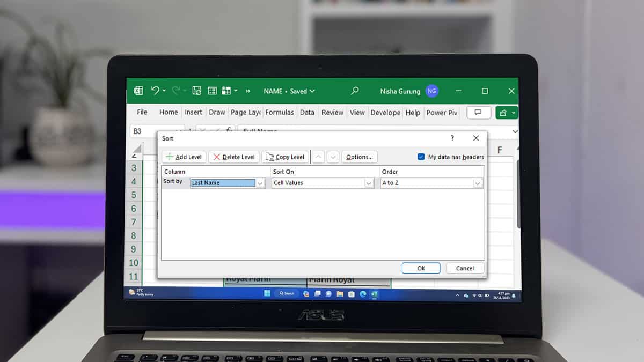Click the green Share button
644x362 pixels.
coord(507,112)
